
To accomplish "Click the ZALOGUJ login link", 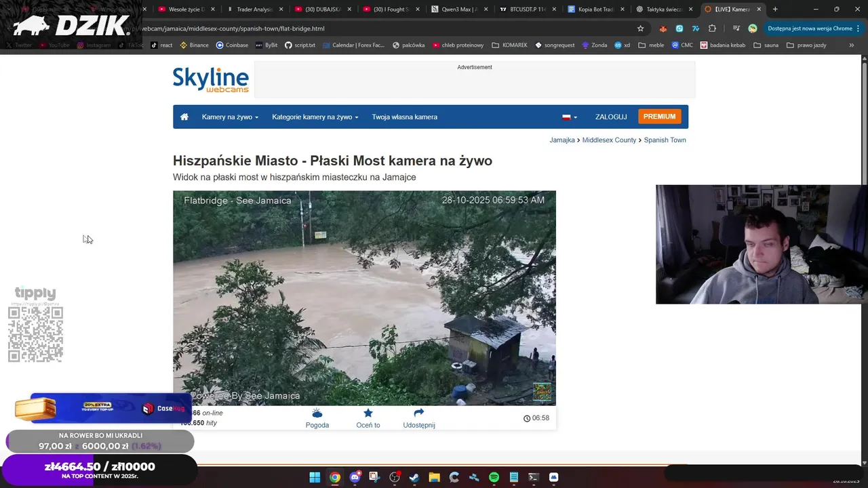I will 611,117.
